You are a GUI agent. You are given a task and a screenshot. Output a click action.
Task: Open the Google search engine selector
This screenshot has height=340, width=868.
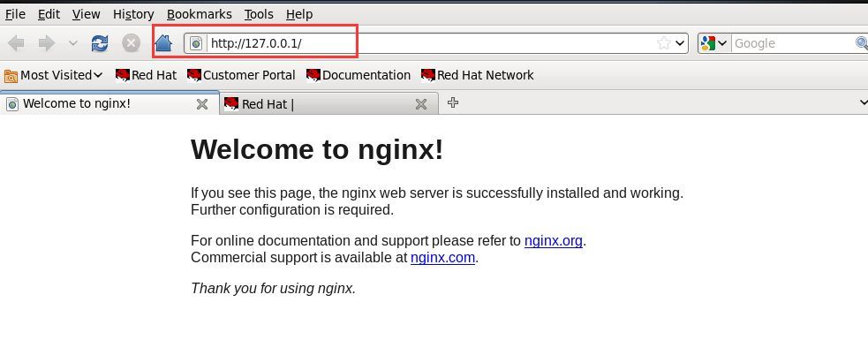[x=714, y=43]
